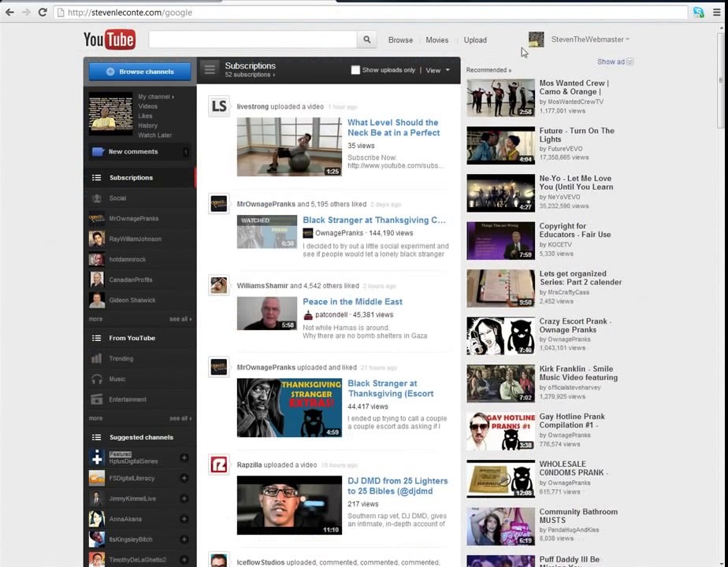Add HplusDigitalSeries with plus icon
The height and width of the screenshot is (567, 728).
(184, 458)
